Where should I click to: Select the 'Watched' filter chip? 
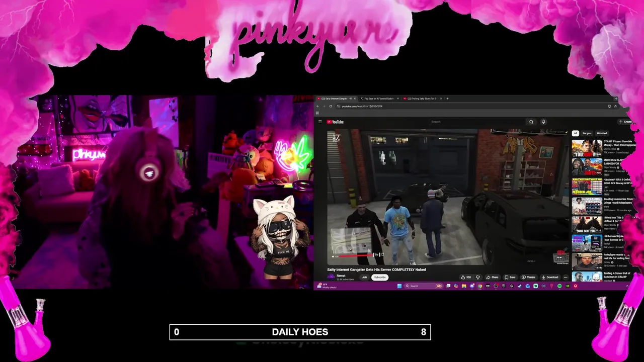click(x=602, y=133)
